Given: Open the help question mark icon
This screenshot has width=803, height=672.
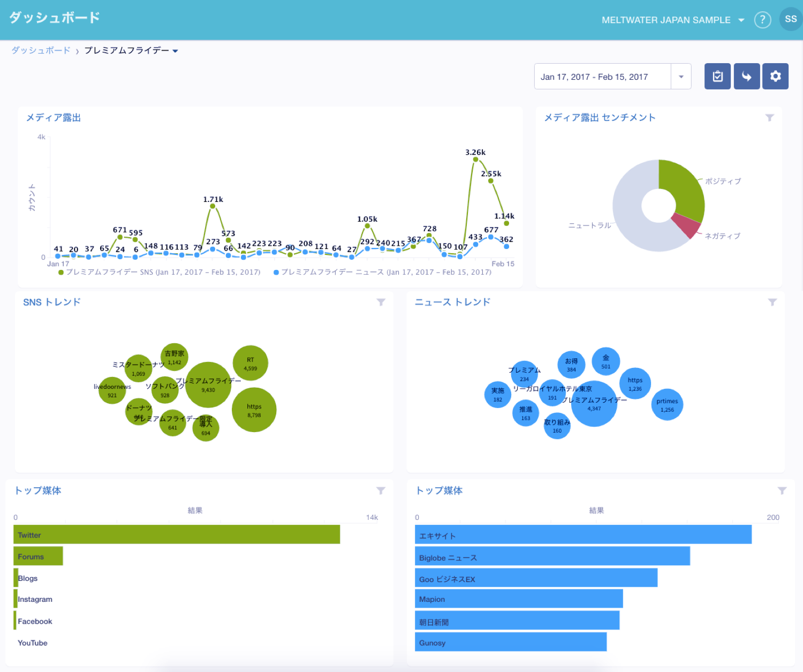Looking at the screenshot, I should pyautogui.click(x=762, y=20).
